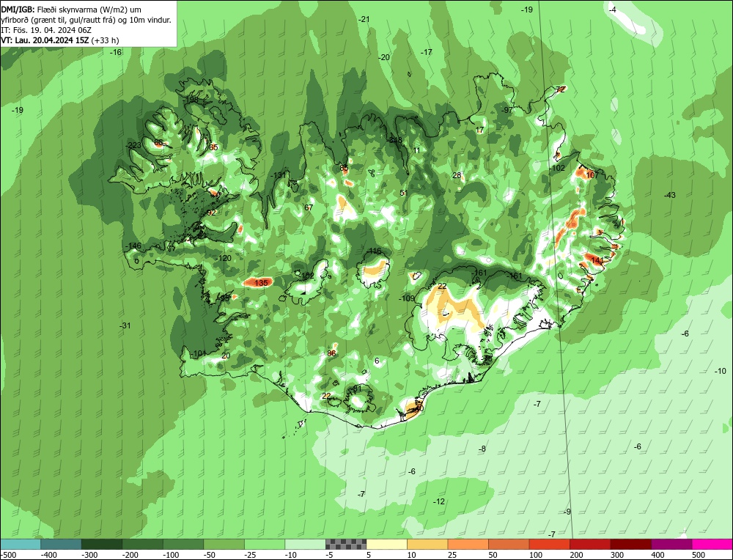Image resolution: width=733 pixels, height=560 pixels.
Task: Click the value 86 in the south
Action: click(x=331, y=353)
